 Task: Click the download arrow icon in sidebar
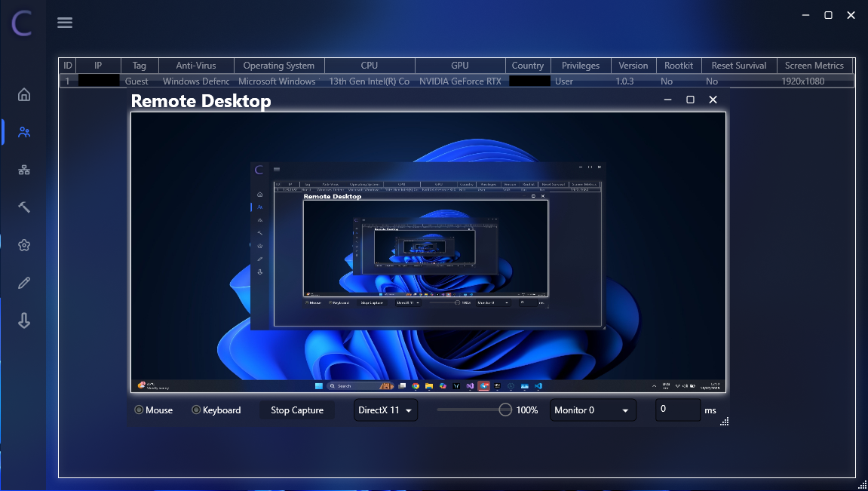tap(24, 321)
